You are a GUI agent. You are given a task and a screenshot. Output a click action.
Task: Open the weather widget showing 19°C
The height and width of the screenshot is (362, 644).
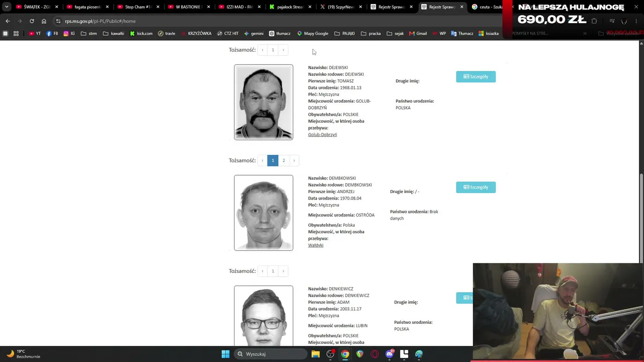(x=23, y=354)
